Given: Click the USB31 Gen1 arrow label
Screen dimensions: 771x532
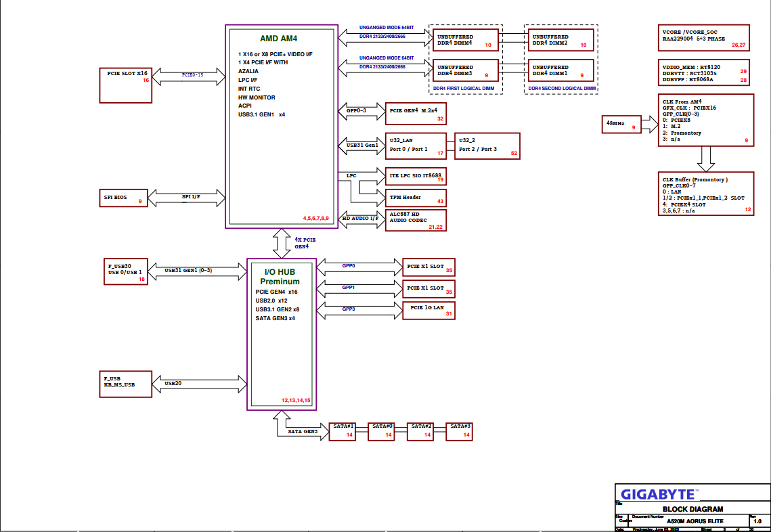Looking at the screenshot, I should (x=362, y=145).
